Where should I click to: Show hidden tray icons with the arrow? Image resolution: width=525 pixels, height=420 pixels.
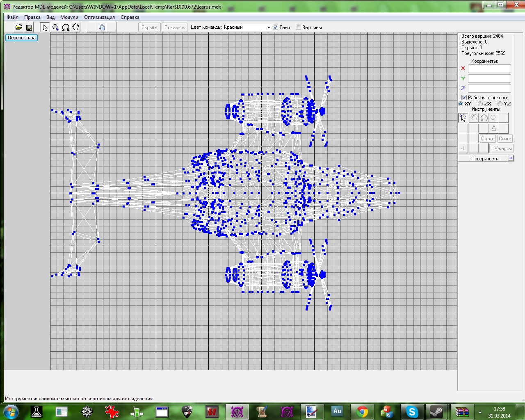pyautogui.click(x=480, y=412)
